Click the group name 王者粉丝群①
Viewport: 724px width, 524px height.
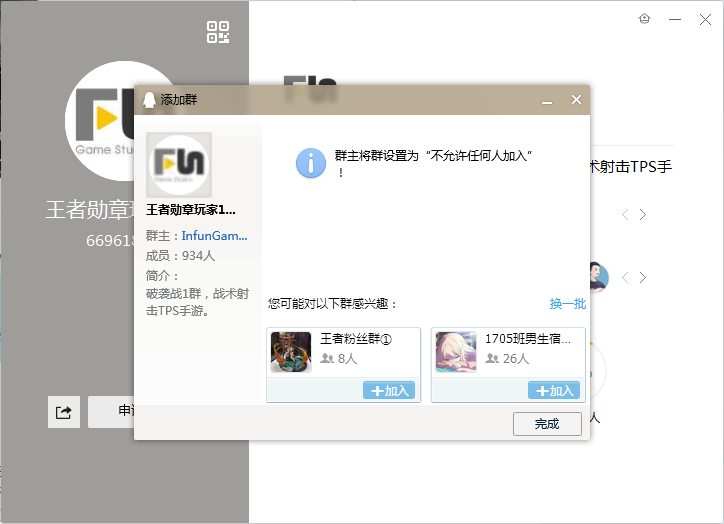coord(356,339)
